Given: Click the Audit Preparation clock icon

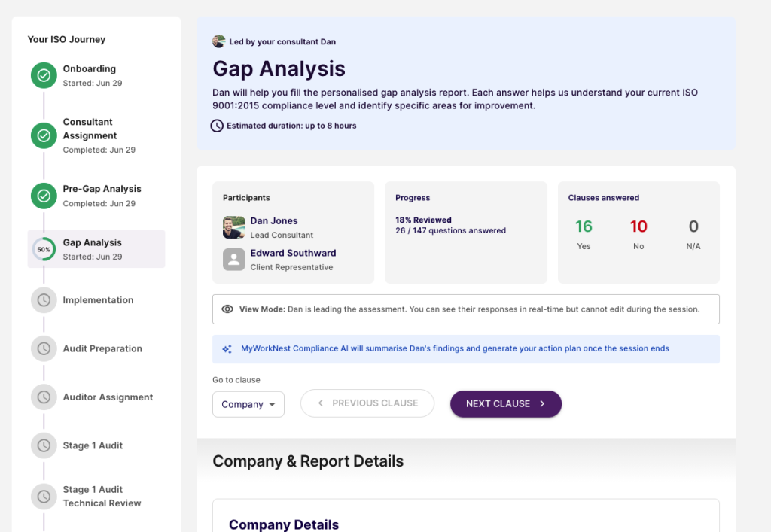Looking at the screenshot, I should coord(44,348).
